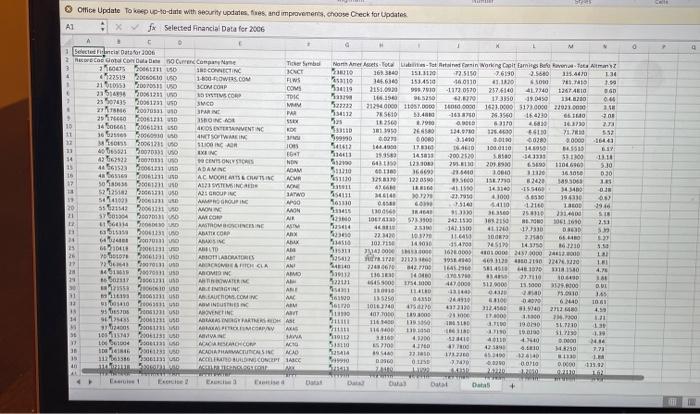Select the 4KIDS ENTERTAINMENT INC cell
This screenshot has width=700, height=414.
coord(241,129)
